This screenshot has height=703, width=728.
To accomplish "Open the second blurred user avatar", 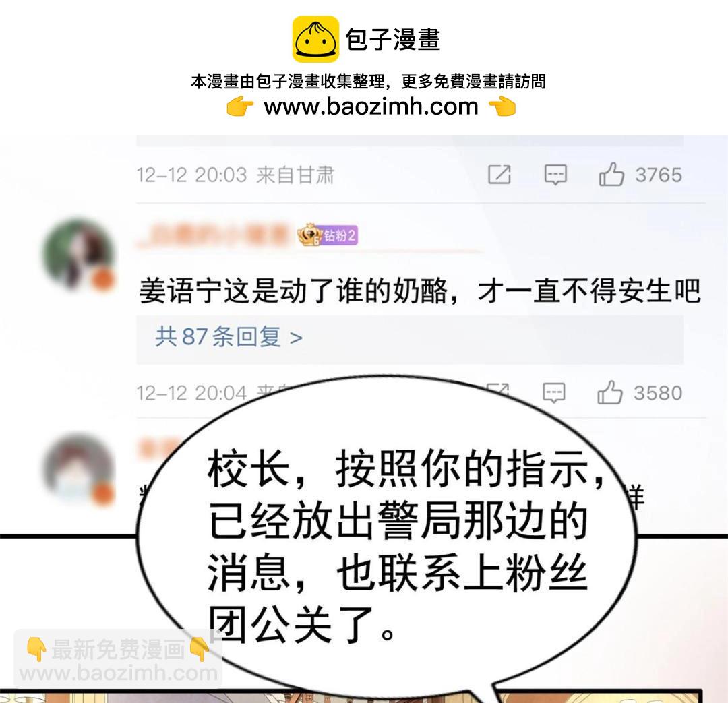I will [78, 469].
